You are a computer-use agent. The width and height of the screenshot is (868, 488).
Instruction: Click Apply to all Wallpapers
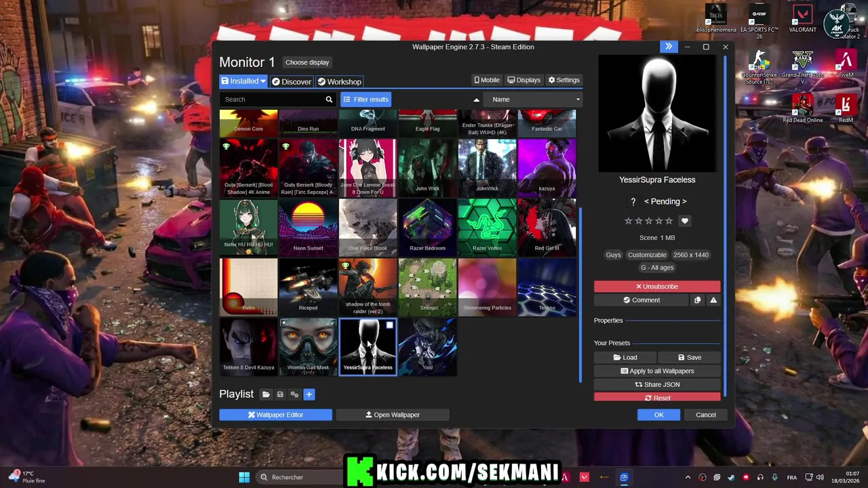pyautogui.click(x=657, y=371)
